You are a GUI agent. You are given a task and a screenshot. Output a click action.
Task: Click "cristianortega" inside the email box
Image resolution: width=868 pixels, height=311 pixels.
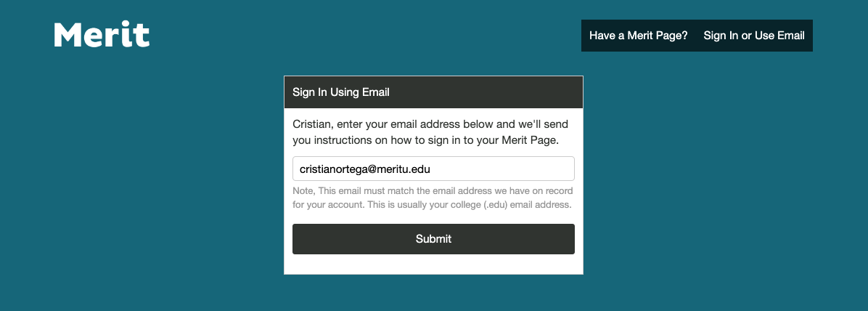tap(333, 169)
